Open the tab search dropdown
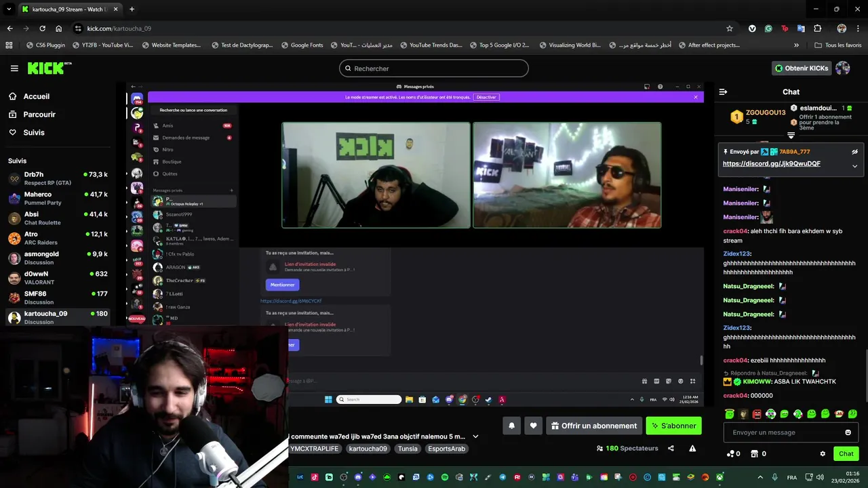Image resolution: width=868 pixels, height=488 pixels. pos(9,9)
